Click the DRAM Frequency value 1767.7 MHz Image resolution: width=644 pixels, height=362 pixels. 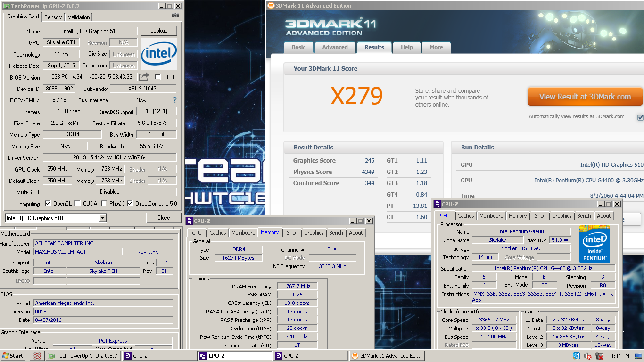tap(297, 286)
